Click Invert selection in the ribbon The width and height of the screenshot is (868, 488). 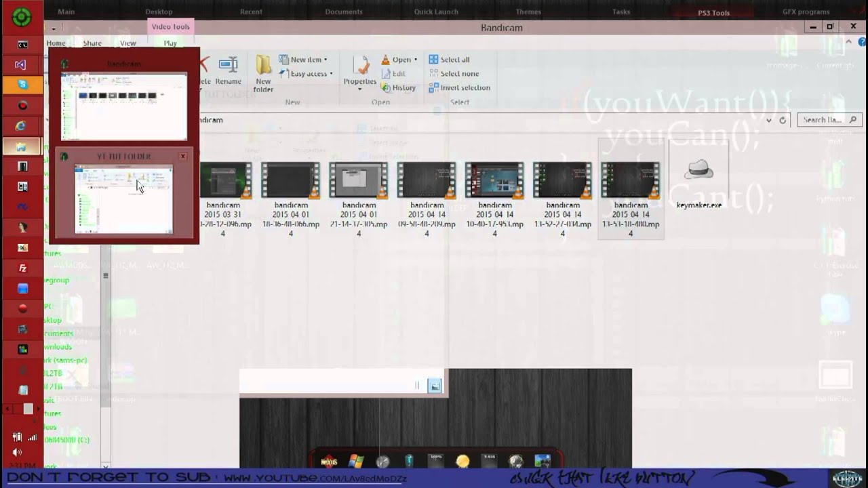coord(459,87)
